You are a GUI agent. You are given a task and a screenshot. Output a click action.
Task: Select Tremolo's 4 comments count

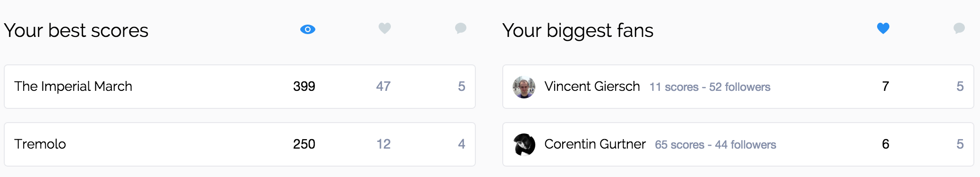(462, 144)
